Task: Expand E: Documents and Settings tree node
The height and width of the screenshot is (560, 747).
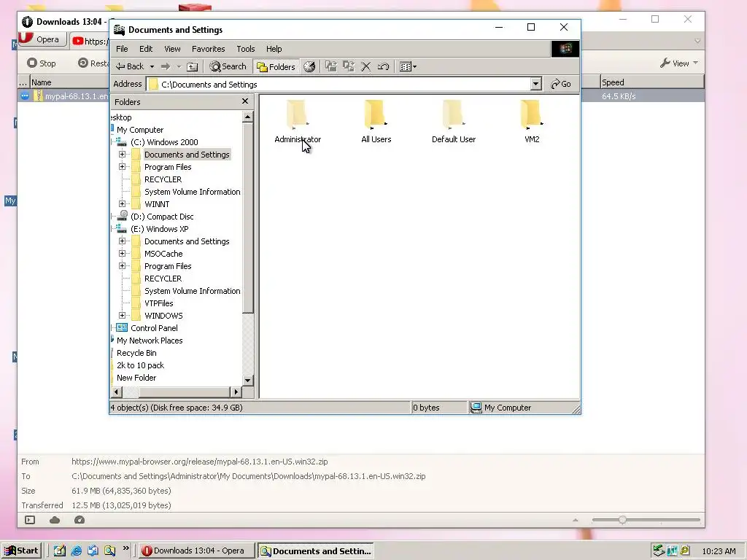Action: [123, 241]
